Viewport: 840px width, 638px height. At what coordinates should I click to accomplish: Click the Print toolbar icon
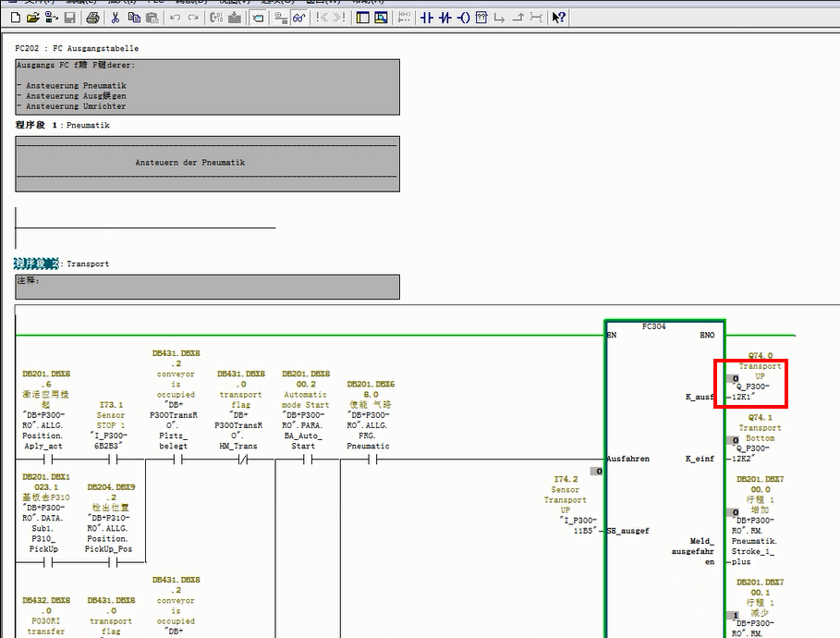point(92,18)
